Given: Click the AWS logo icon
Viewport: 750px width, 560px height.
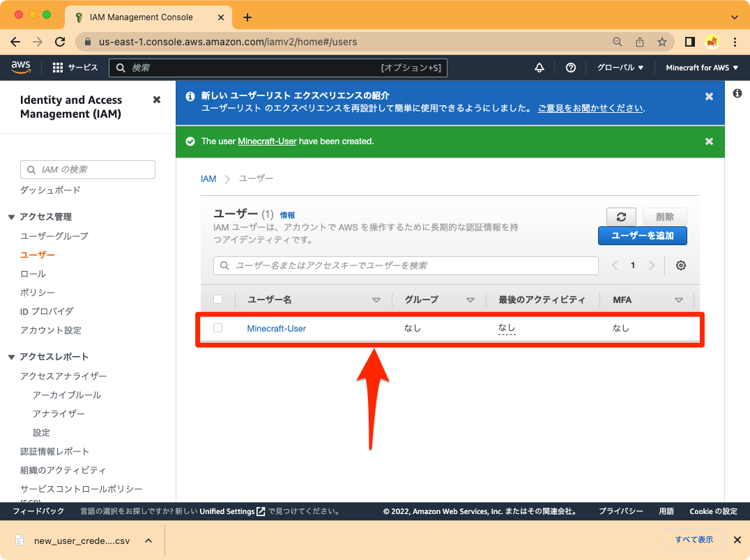Looking at the screenshot, I should click(21, 67).
